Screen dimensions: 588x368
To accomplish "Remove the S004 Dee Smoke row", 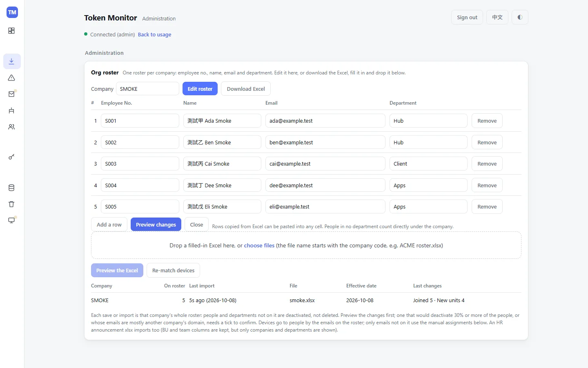I will 487,185.
